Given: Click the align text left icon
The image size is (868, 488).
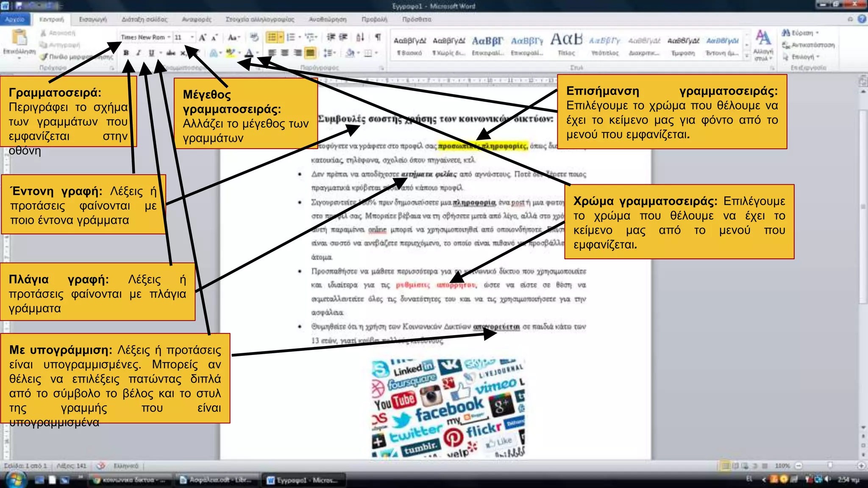Looking at the screenshot, I should pos(272,53).
